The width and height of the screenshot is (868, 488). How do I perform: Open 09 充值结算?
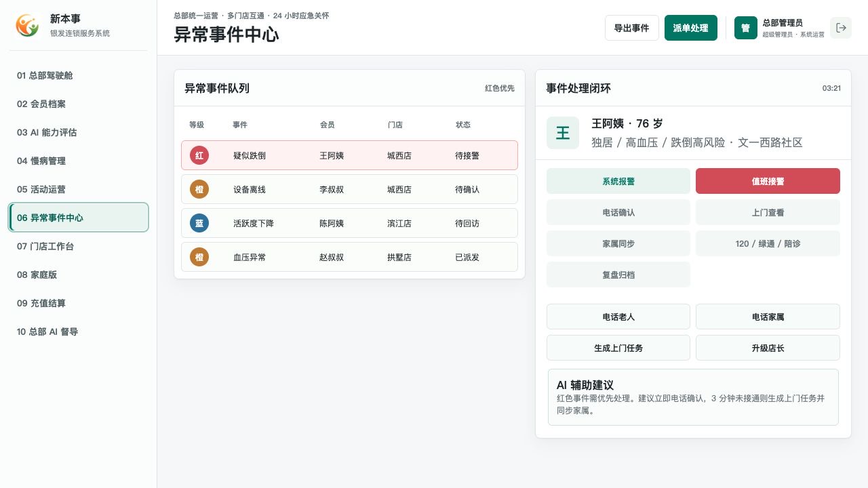click(78, 303)
